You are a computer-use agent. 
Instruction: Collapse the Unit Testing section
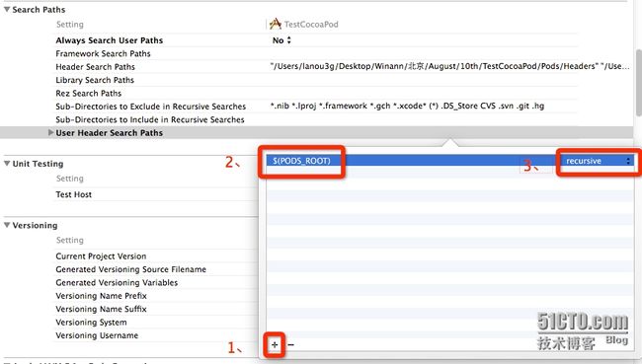coord(7,164)
